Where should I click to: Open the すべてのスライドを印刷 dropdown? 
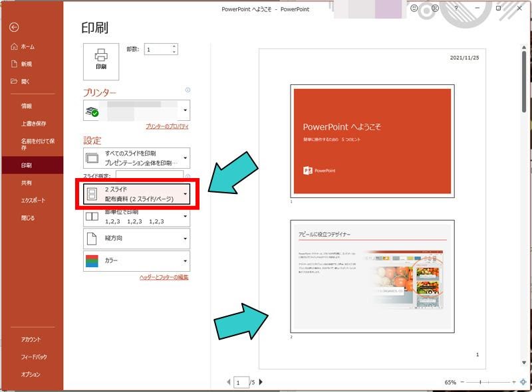click(136, 158)
